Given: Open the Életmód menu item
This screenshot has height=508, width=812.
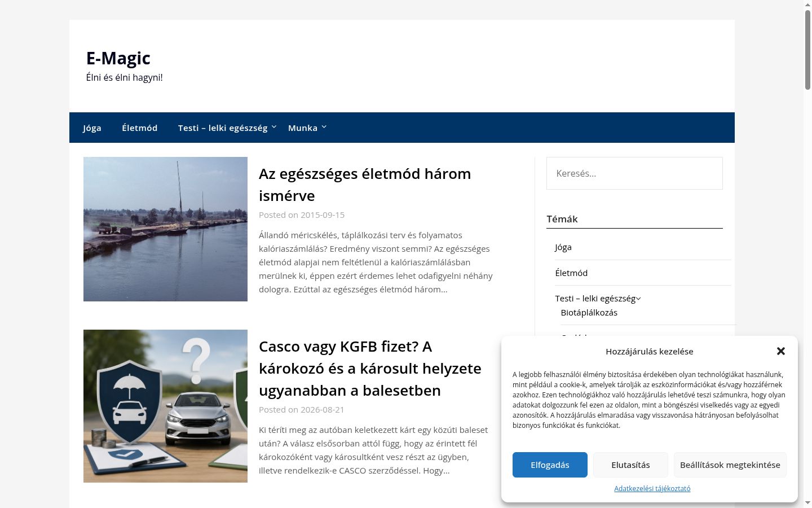Looking at the screenshot, I should pyautogui.click(x=140, y=128).
